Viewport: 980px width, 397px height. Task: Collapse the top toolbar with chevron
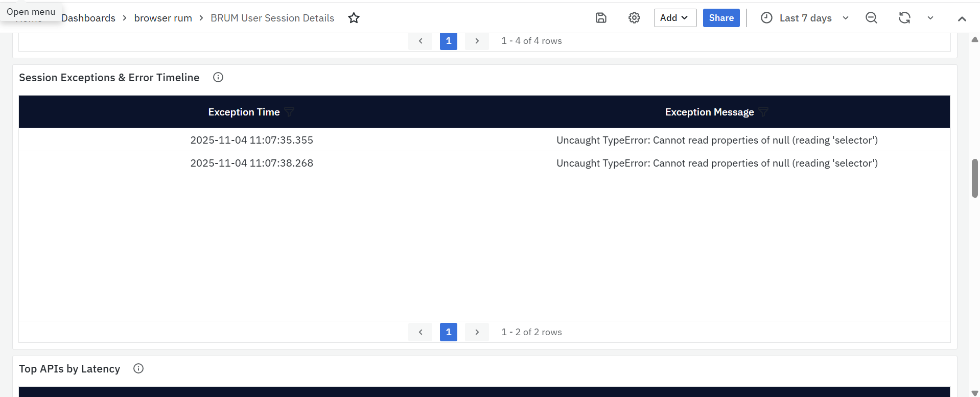[962, 19]
